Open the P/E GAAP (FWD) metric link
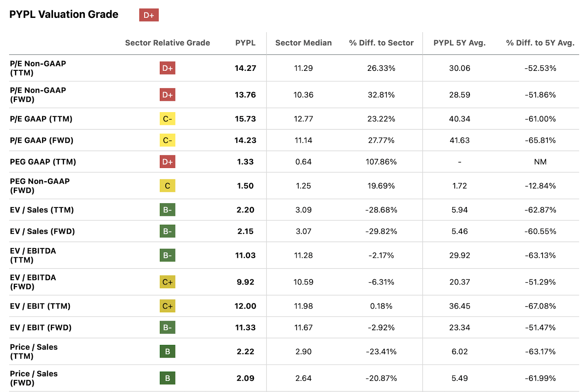This screenshot has width=585, height=392. click(42, 140)
